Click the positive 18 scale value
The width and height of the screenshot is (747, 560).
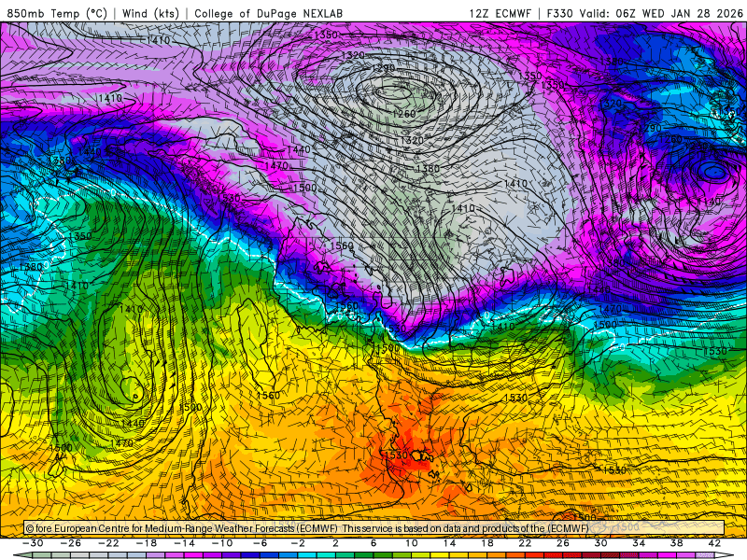point(487,543)
